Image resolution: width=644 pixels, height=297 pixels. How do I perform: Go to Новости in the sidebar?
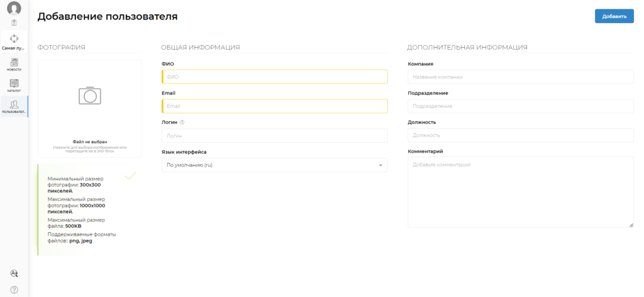coord(14,65)
